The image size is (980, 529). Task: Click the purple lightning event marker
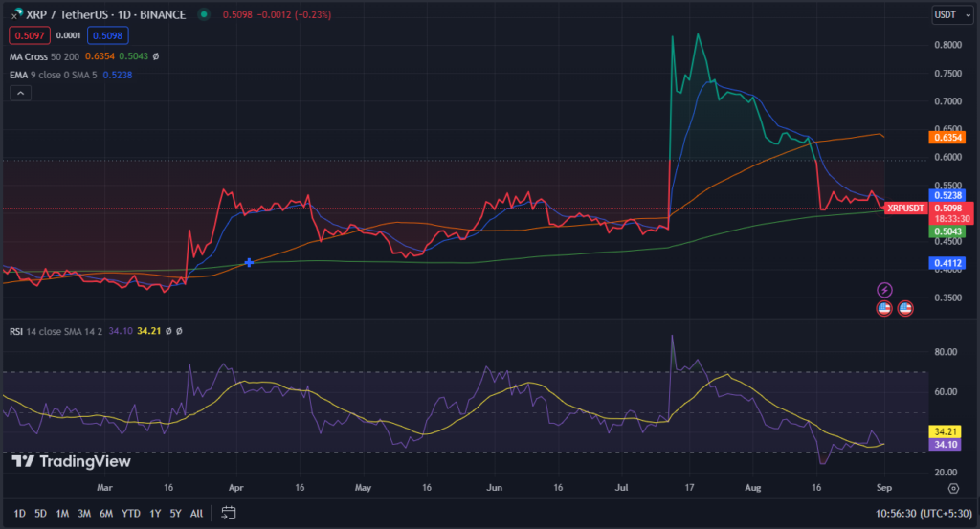point(885,289)
